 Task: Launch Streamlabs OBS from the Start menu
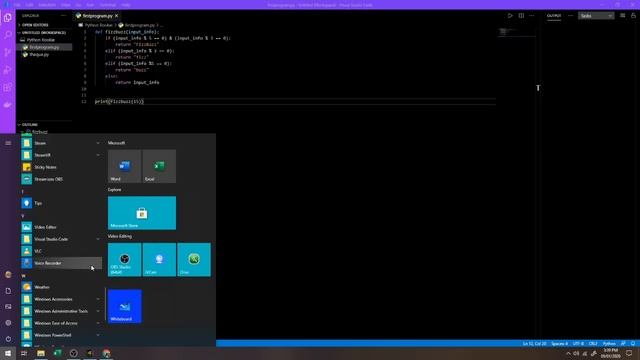(x=61, y=179)
